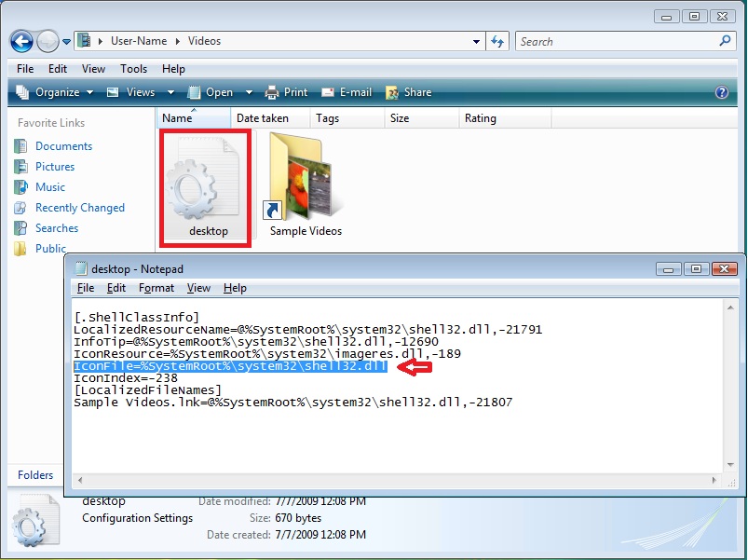
Task: Open Explorer Edit menu
Action: tap(57, 69)
